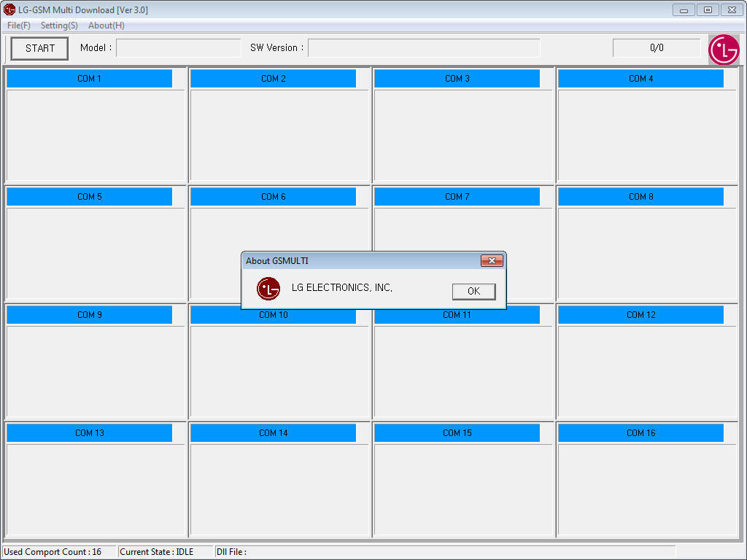Select the COM 13 port header

click(x=89, y=433)
